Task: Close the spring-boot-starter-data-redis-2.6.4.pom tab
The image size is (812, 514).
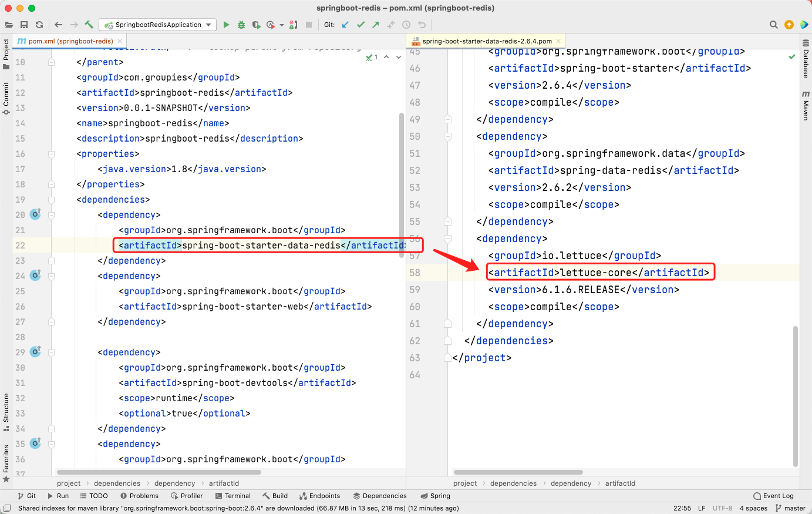Action: 558,41
